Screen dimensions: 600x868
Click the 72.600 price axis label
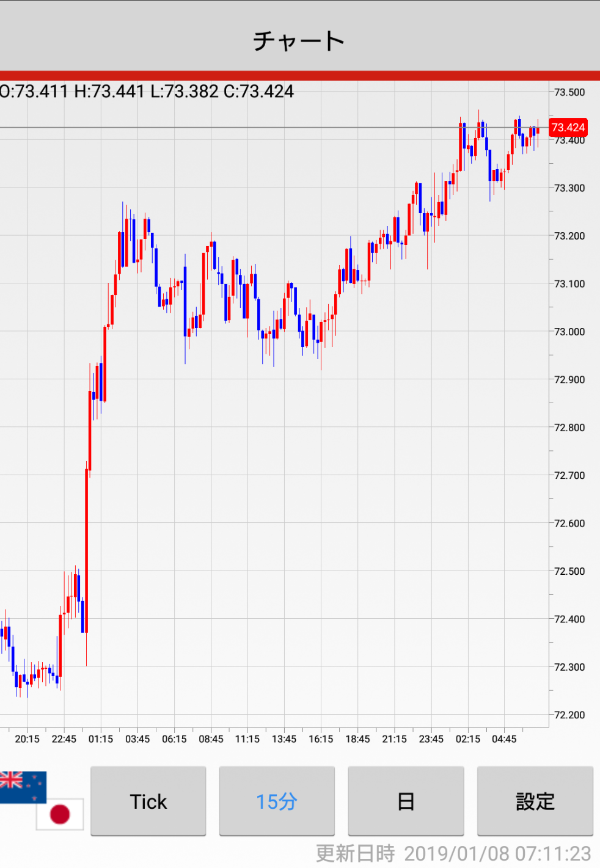pyautogui.click(x=569, y=523)
